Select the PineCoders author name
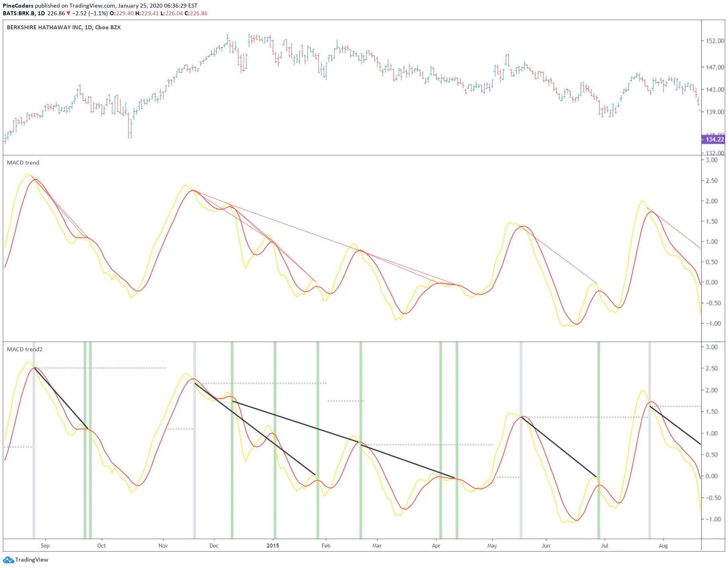 click(18, 6)
